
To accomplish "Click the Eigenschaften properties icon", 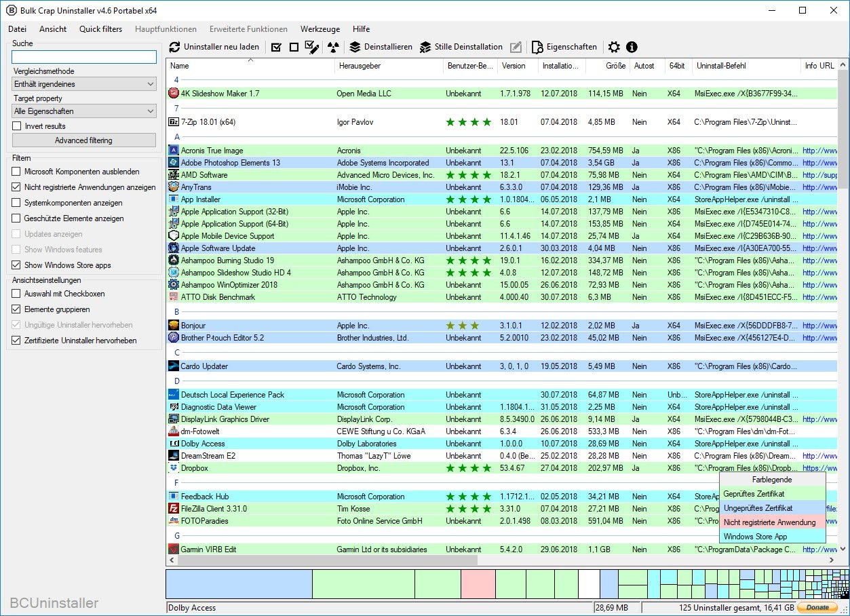I will 537,47.
